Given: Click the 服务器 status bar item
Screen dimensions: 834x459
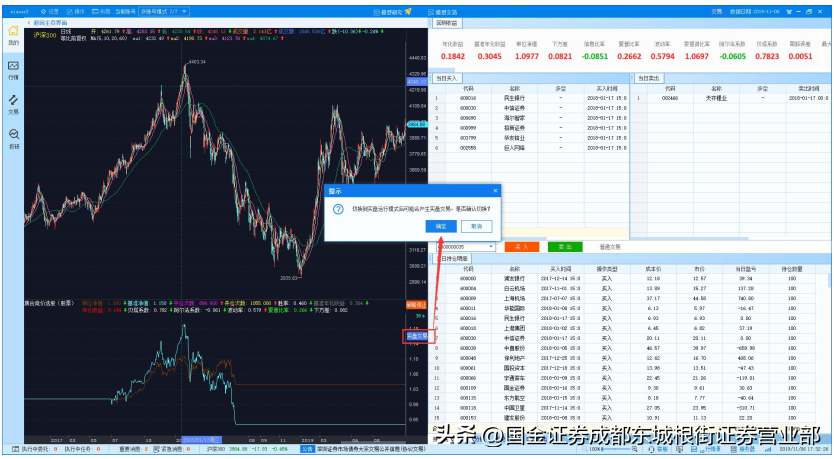Looking at the screenshot, I should pyautogui.click(x=744, y=449).
